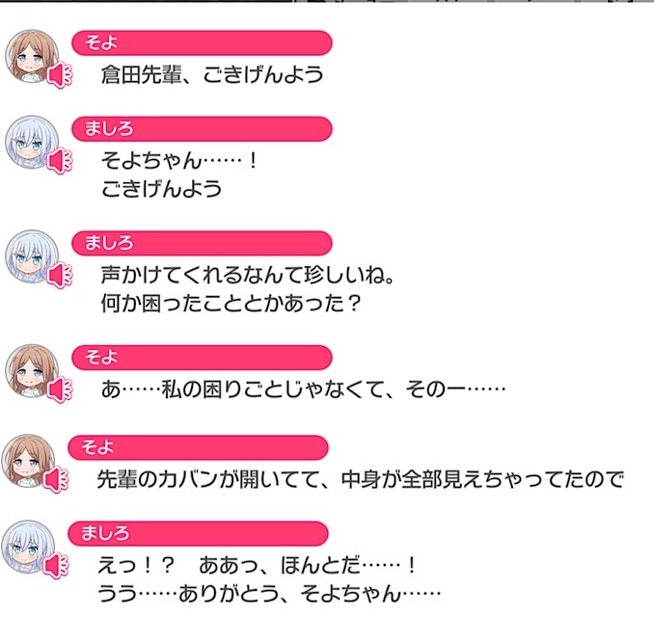Select the last ましろ pink name bar

[x=198, y=533]
